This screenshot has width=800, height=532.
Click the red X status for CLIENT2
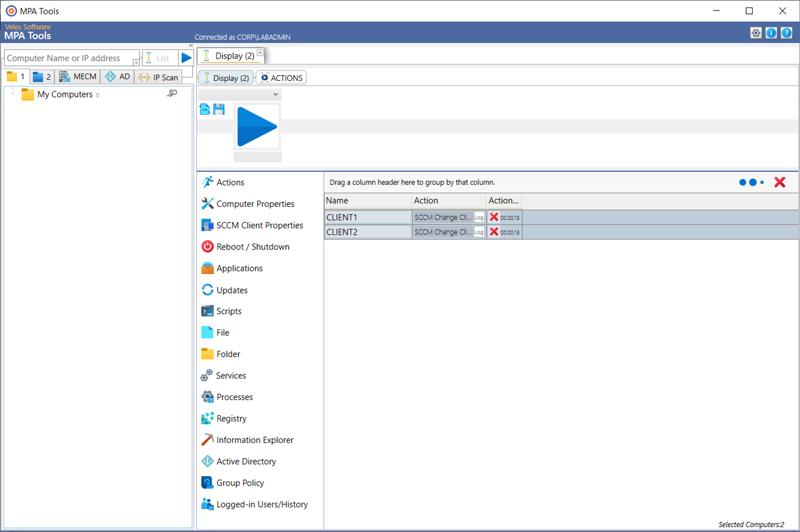pos(494,232)
